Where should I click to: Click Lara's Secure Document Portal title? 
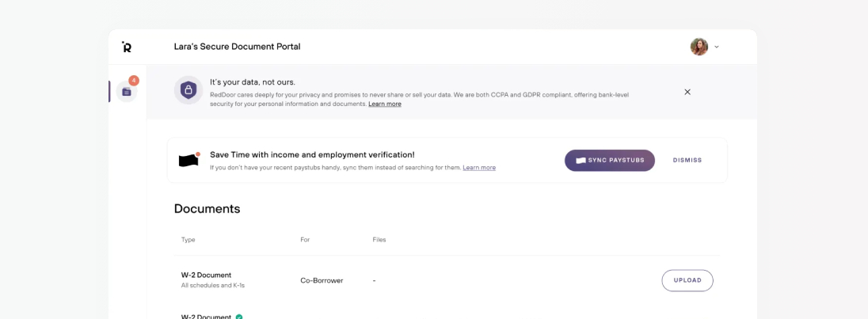[x=237, y=47]
